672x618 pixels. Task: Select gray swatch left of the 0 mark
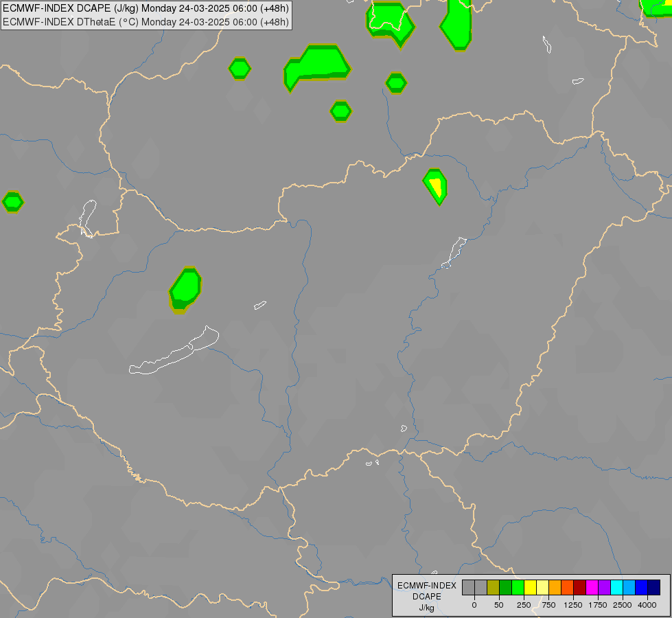468,588
